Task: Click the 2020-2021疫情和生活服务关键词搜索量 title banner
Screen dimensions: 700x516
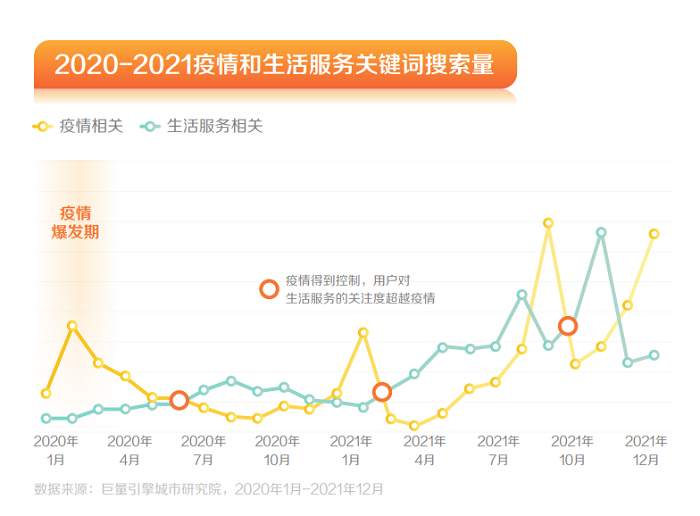Action: coord(274,65)
